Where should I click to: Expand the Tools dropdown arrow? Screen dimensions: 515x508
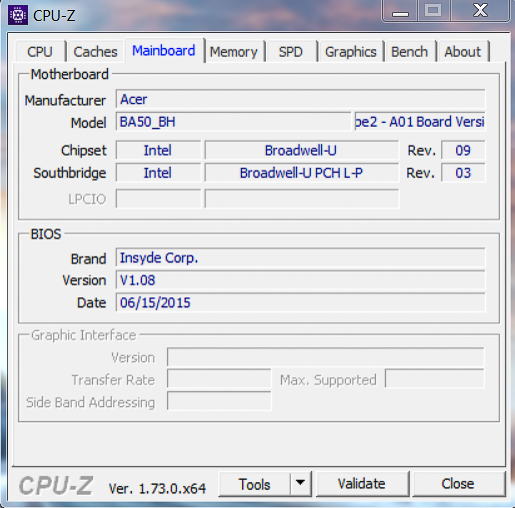301,483
